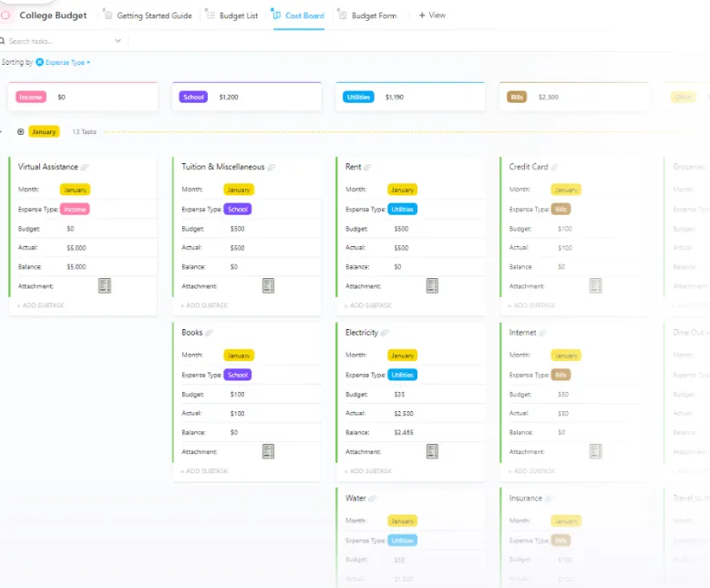Viewport: 710px width, 588px height.
Task: Open attachment icon on Books card
Action: click(x=269, y=451)
